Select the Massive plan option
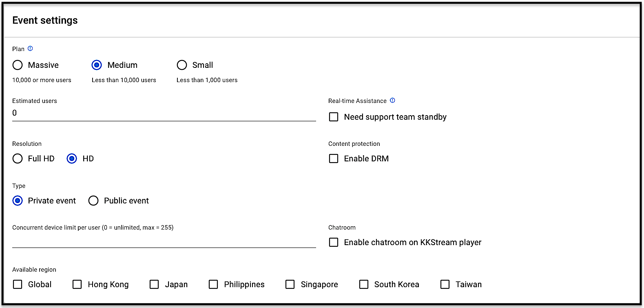This screenshot has height=308, width=644. [x=18, y=65]
